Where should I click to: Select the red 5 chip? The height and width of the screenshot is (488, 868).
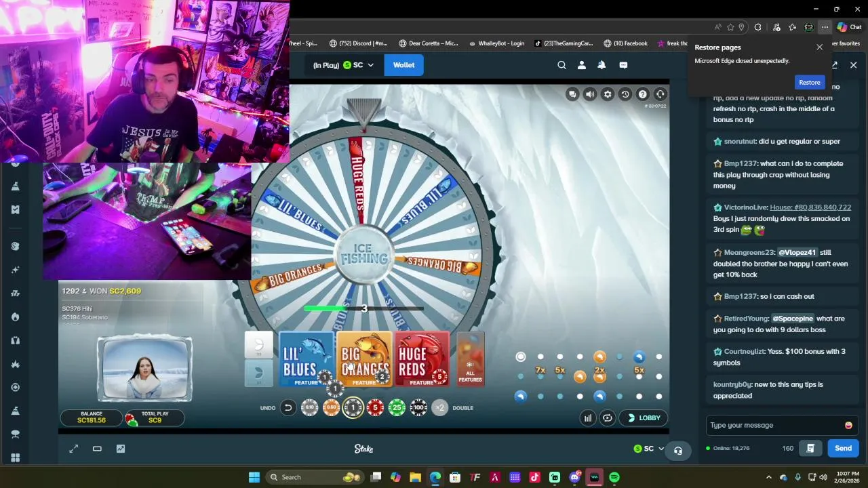click(375, 407)
